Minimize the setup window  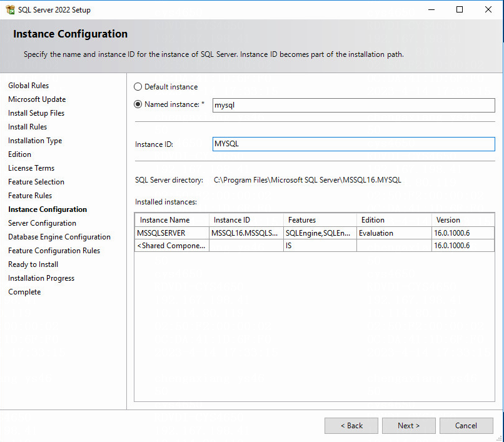(x=431, y=9)
